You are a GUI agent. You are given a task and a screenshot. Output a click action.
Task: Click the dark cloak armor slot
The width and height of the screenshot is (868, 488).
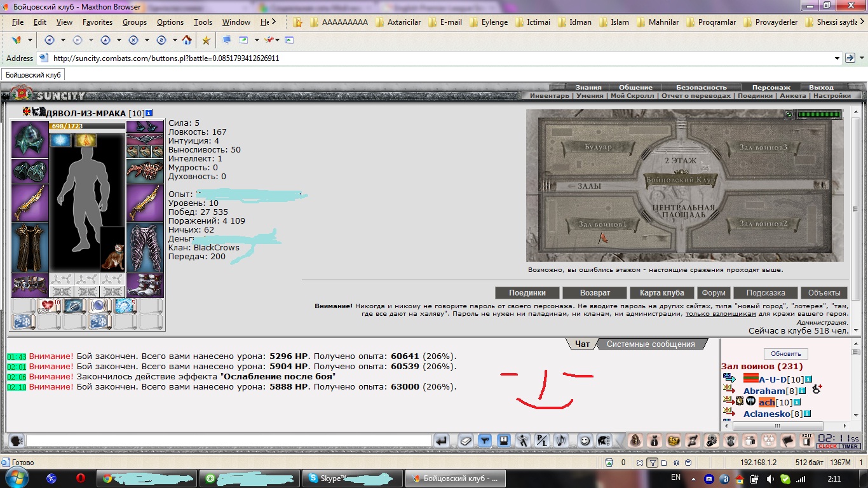(30, 247)
